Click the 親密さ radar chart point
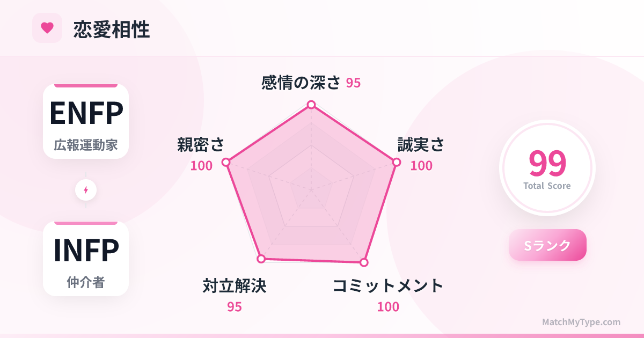Image resolution: width=644 pixels, height=338 pixels. pos(226,162)
